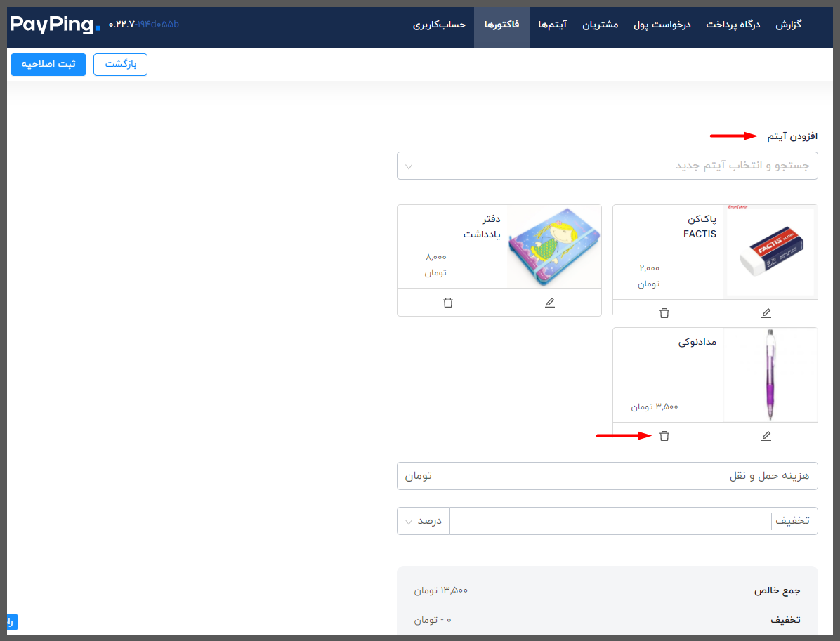
Task: Click the ثبت اصلاحیه button
Action: 48,65
